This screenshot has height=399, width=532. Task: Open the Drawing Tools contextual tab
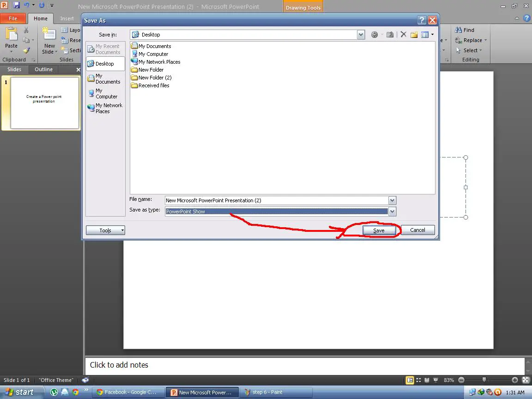pyautogui.click(x=303, y=7)
